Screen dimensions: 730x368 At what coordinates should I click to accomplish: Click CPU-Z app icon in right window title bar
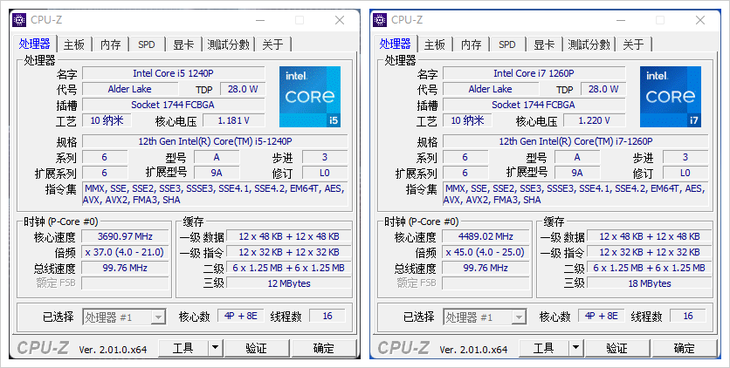pos(380,20)
